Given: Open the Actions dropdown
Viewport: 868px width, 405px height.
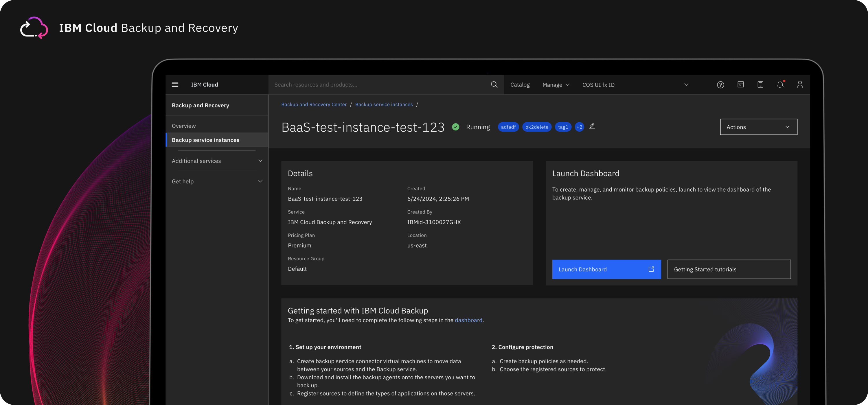Looking at the screenshot, I should coord(759,127).
